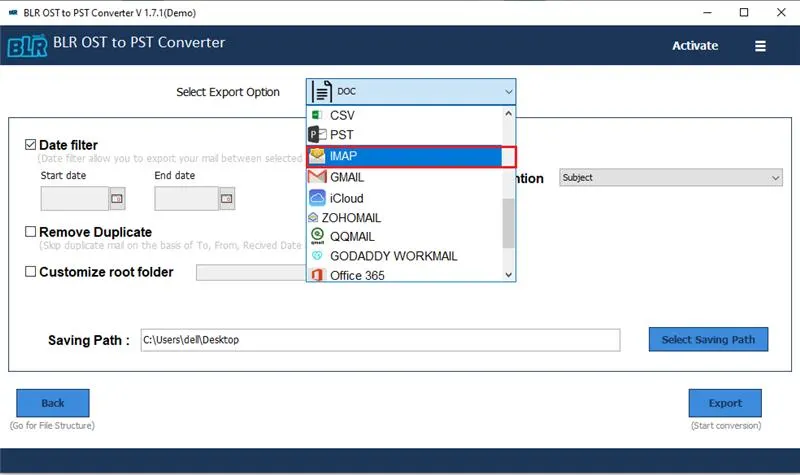Click the QQMail icon in list

point(317,236)
